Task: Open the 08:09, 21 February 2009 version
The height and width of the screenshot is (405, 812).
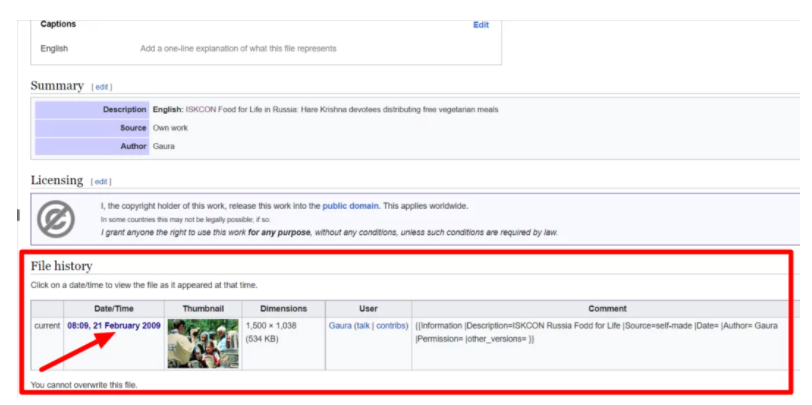Action: click(x=114, y=326)
